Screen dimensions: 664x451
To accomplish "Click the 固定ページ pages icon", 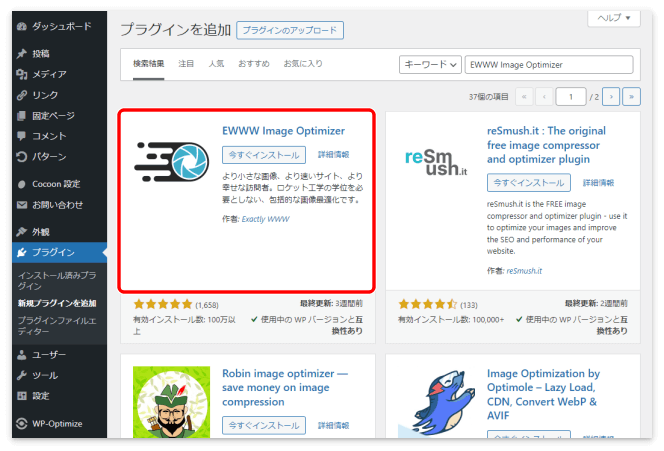I will point(22,116).
